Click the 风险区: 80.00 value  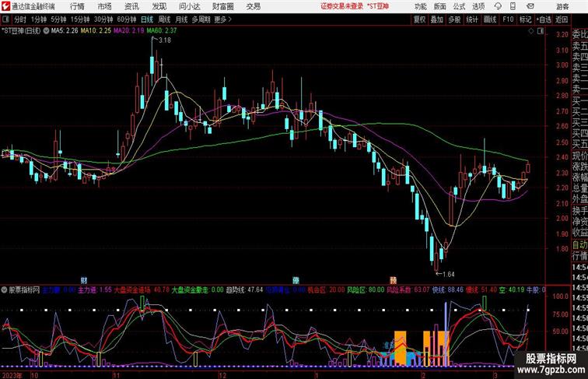click(366, 290)
